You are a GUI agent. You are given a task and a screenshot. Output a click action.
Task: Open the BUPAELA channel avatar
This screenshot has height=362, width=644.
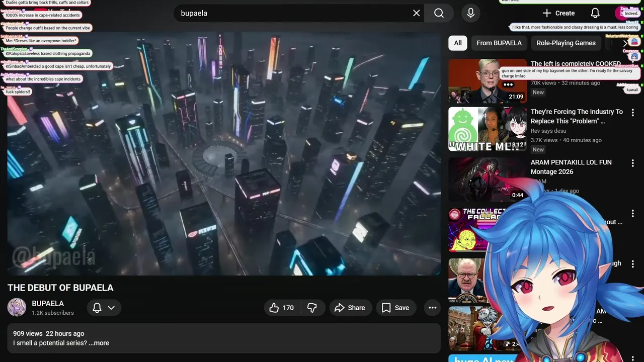click(17, 307)
